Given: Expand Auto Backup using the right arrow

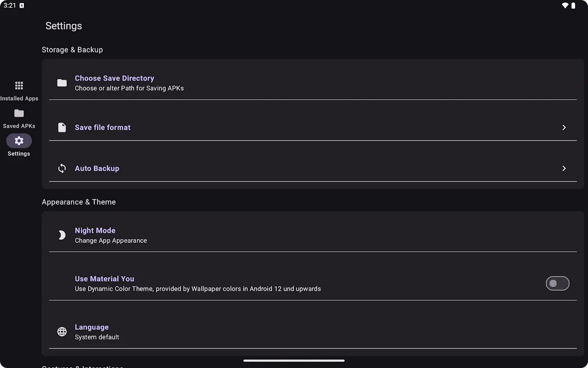Looking at the screenshot, I should (564, 168).
